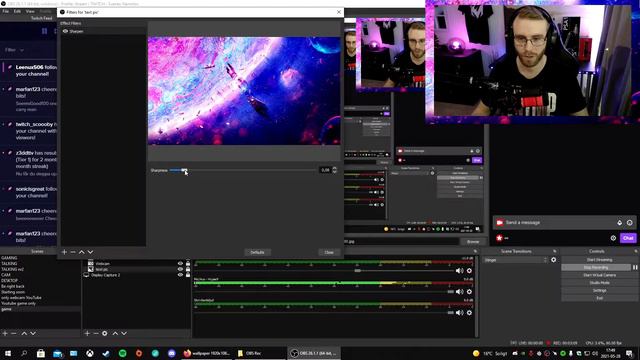Hide the test pic source with its eye icon

click(x=180, y=269)
